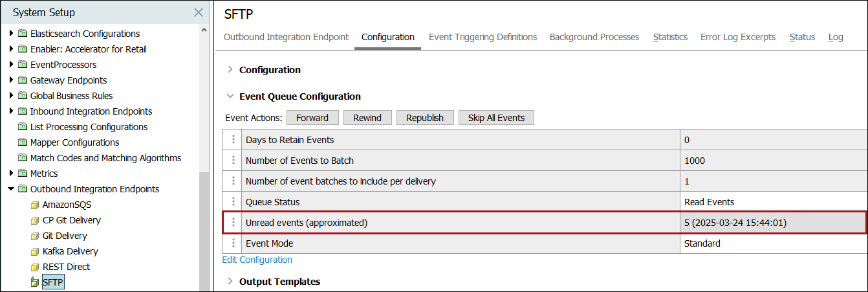Click the Kafka Delivery endpoint icon
This screenshot has height=292, width=868.
coord(35,251)
